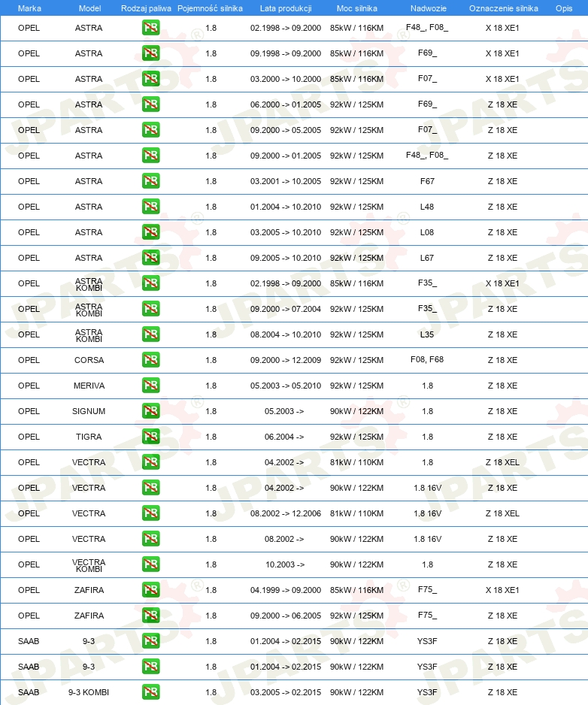
Task: Click fuel icon in Astra L08 row
Action: 150,232
